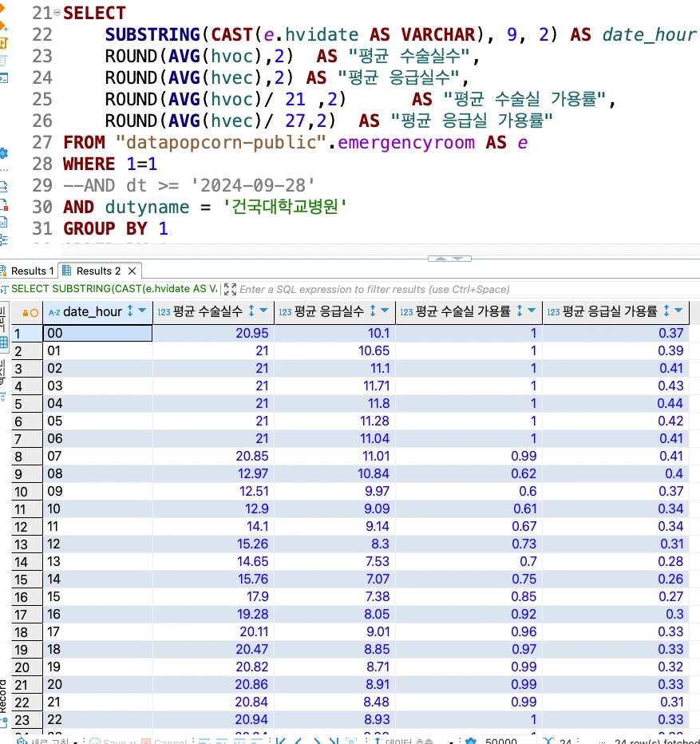
Task: Click the Results 2 table grid icon
Action: coord(66,271)
